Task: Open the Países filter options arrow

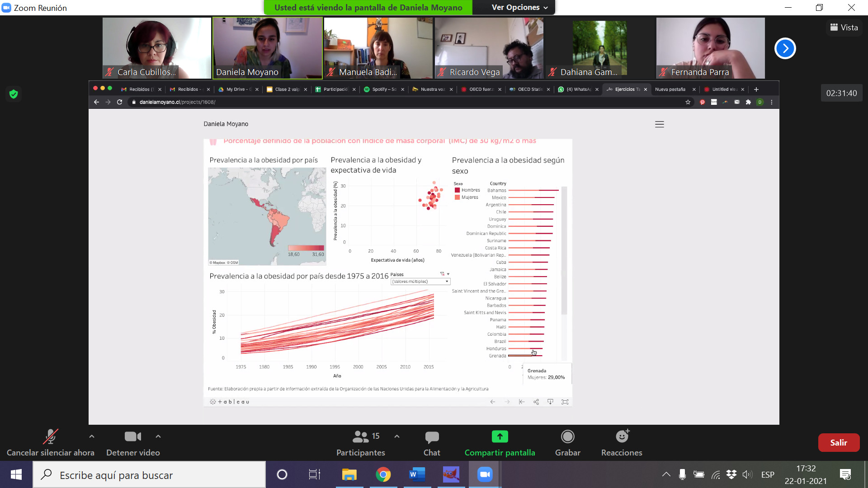Action: (448, 274)
